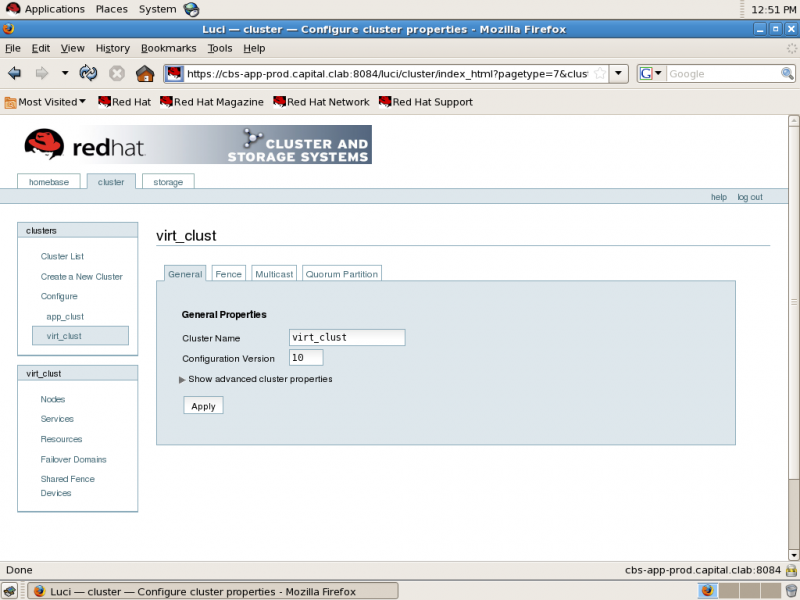This screenshot has width=800, height=600.
Task: Click the Cluster Name text field
Action: [347, 337]
